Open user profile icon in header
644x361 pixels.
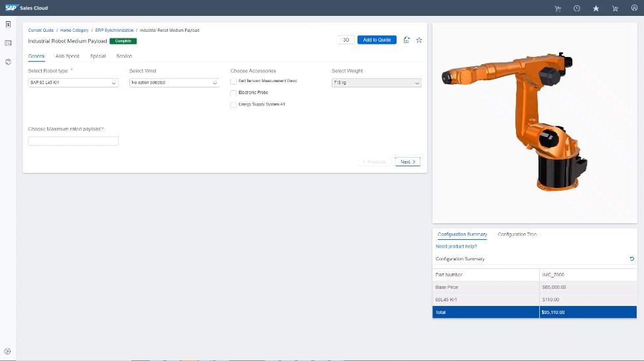(x=634, y=8)
